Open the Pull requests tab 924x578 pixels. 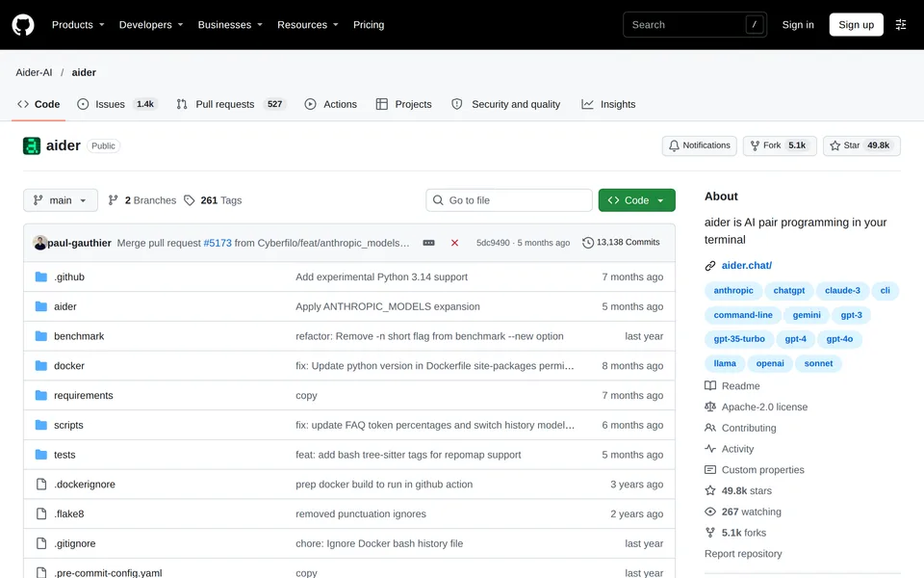pyautogui.click(x=230, y=104)
